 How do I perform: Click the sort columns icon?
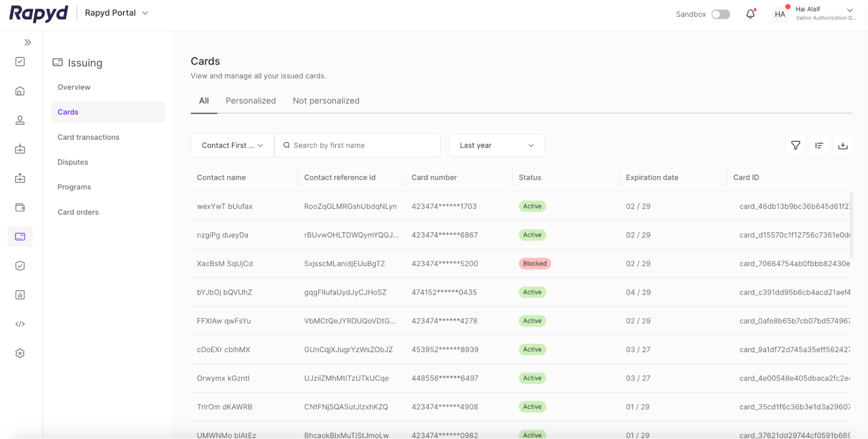click(819, 145)
